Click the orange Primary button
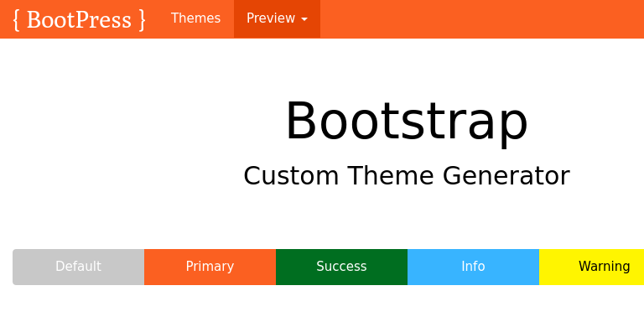This screenshot has height=322, width=644. click(210, 267)
